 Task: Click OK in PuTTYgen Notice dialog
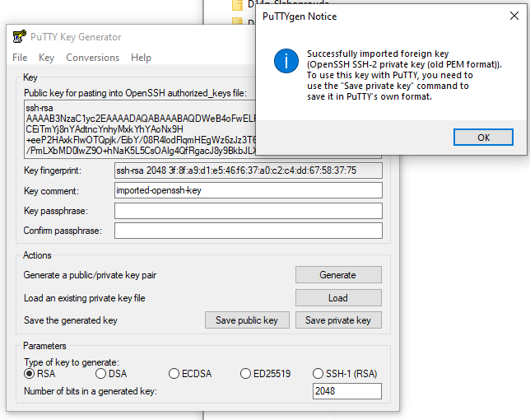483,137
